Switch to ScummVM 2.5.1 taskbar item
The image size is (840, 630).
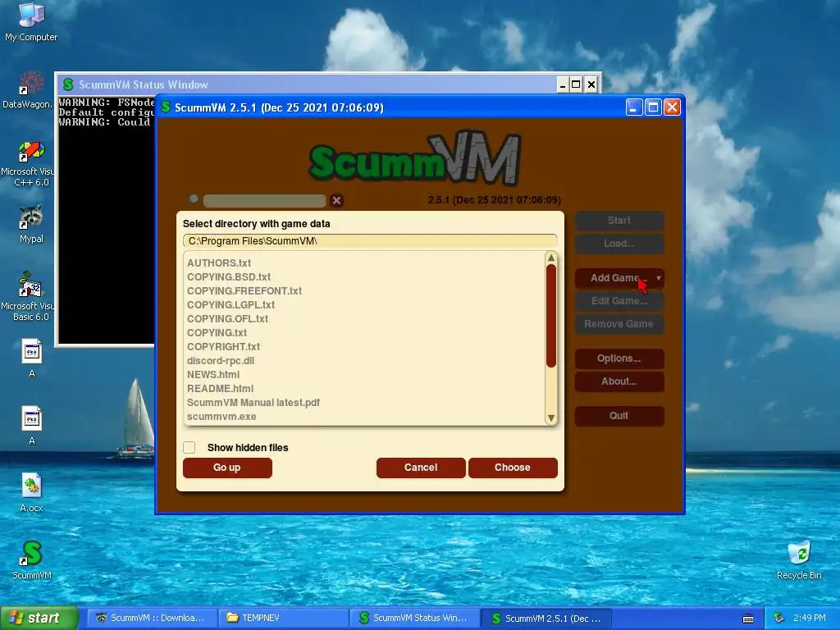(546, 619)
